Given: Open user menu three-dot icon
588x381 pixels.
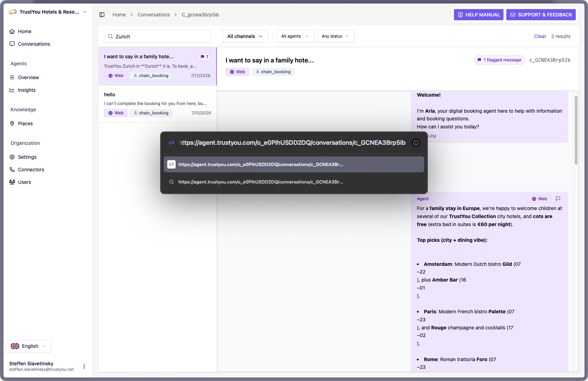Looking at the screenshot, I should 84,366.
